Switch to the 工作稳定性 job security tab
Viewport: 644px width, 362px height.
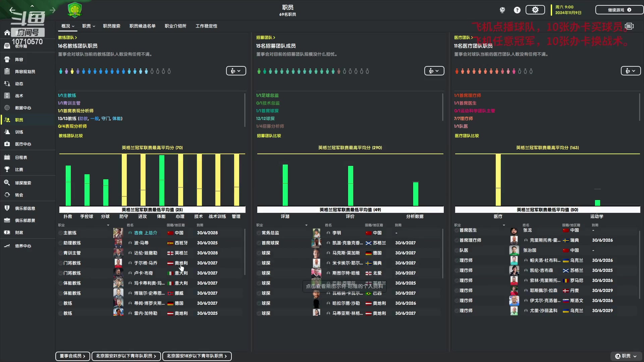206,26
